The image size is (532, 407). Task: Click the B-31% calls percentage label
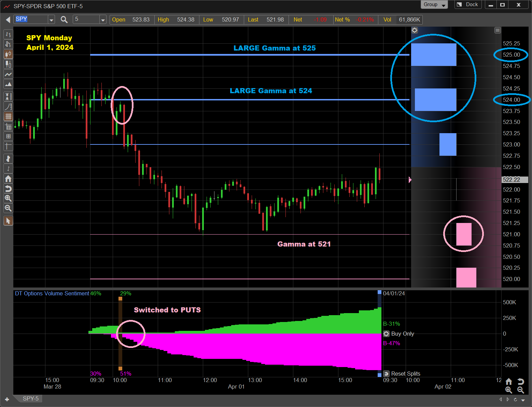pos(391,324)
